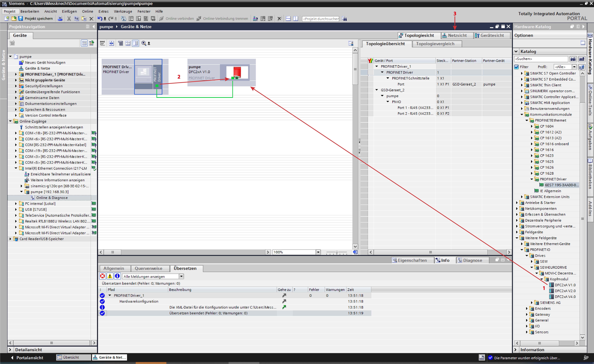Click in the Projekt durchsuchen search field
594x364 pixels.
(x=321, y=19)
